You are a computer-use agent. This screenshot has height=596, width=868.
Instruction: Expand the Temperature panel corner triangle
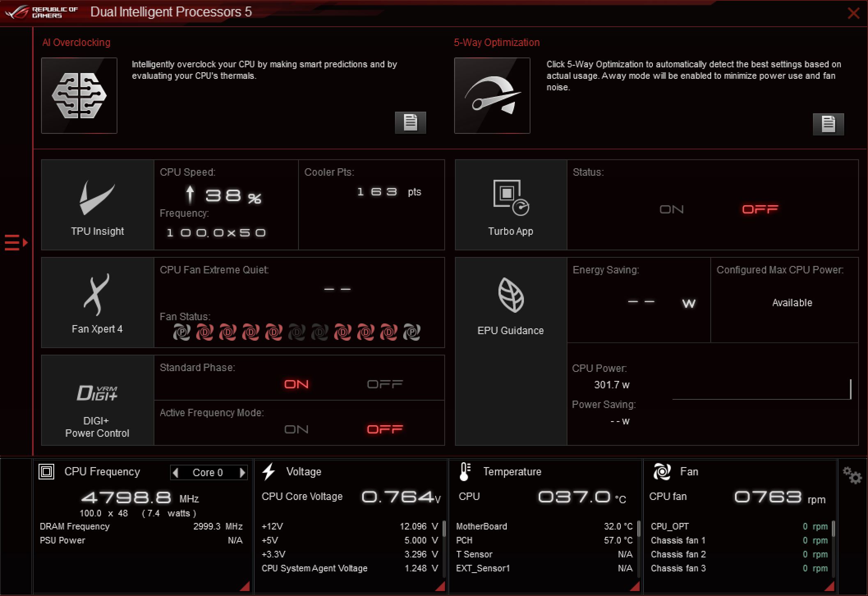click(x=635, y=586)
